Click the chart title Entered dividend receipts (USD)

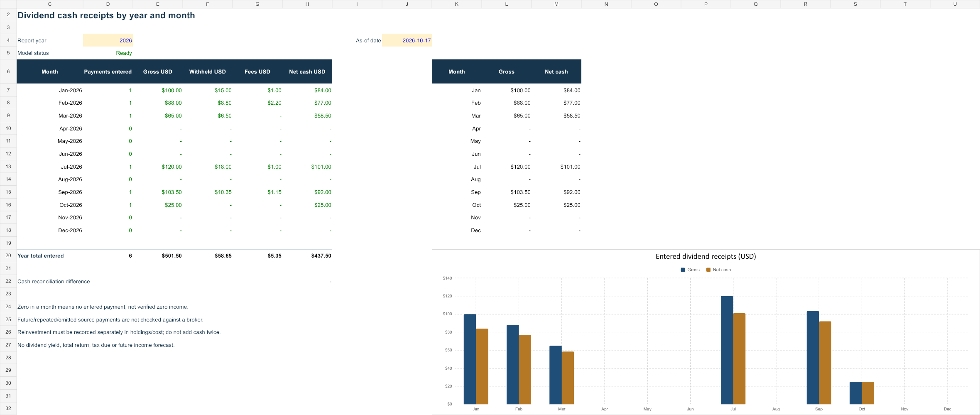(x=706, y=256)
